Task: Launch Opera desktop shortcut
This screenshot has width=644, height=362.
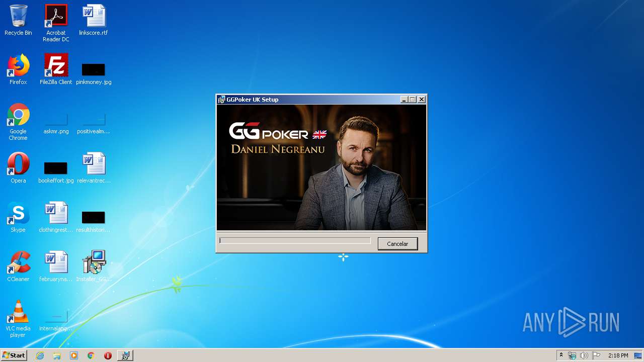Action: pos(18,168)
